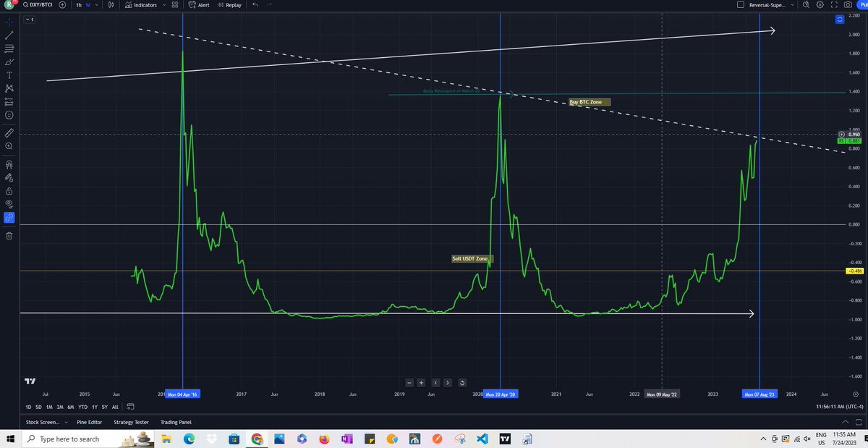Click the chart scroll left arrow
The height and width of the screenshot is (448, 868).
(435, 382)
